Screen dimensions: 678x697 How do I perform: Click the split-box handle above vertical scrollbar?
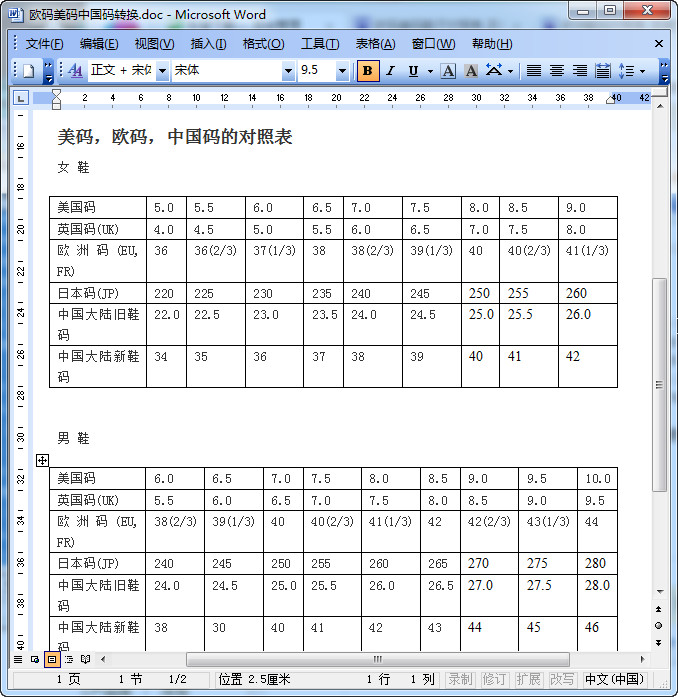(x=659, y=92)
